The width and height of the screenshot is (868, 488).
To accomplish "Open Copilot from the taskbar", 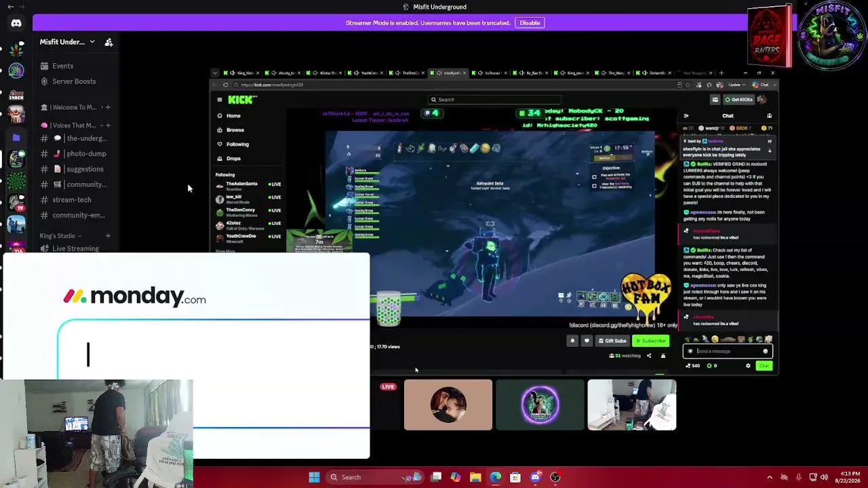I will (x=456, y=477).
